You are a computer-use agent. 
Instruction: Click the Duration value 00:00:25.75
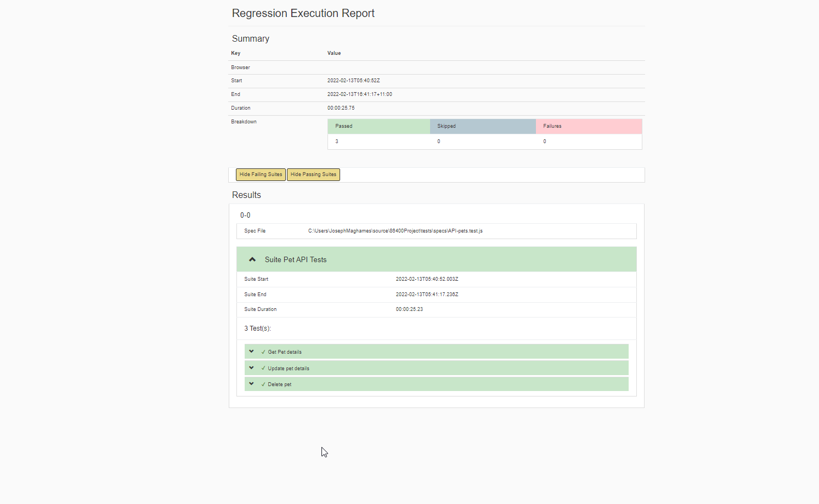pyautogui.click(x=341, y=108)
